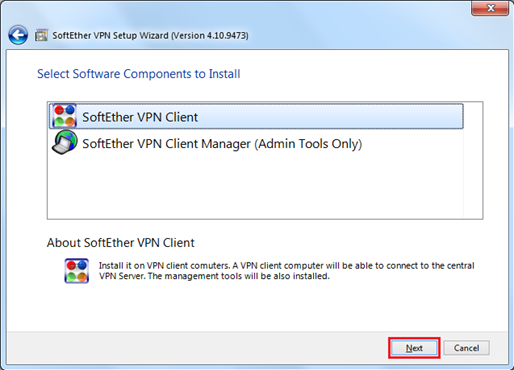
Task: Select SoftEther VPN Client Manager (Admin Tools Only)
Action: (x=256, y=143)
